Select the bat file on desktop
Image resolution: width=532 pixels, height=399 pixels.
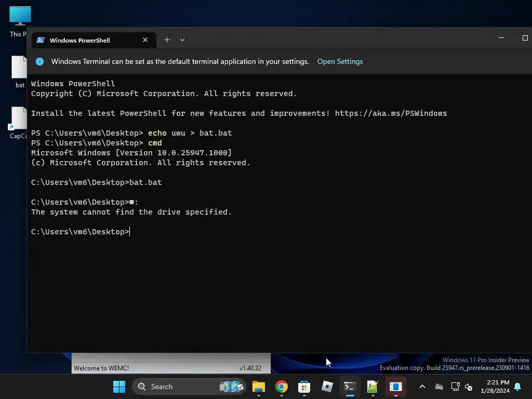click(19, 72)
